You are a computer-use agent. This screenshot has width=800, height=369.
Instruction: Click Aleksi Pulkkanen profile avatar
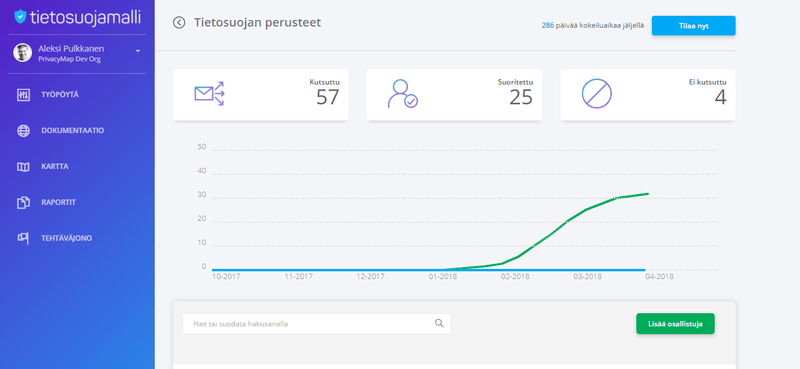click(x=22, y=53)
